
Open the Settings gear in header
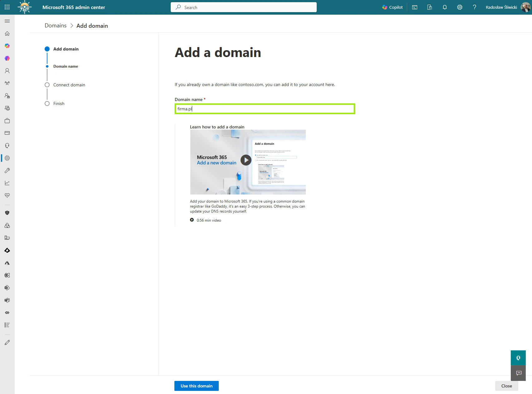click(x=460, y=7)
